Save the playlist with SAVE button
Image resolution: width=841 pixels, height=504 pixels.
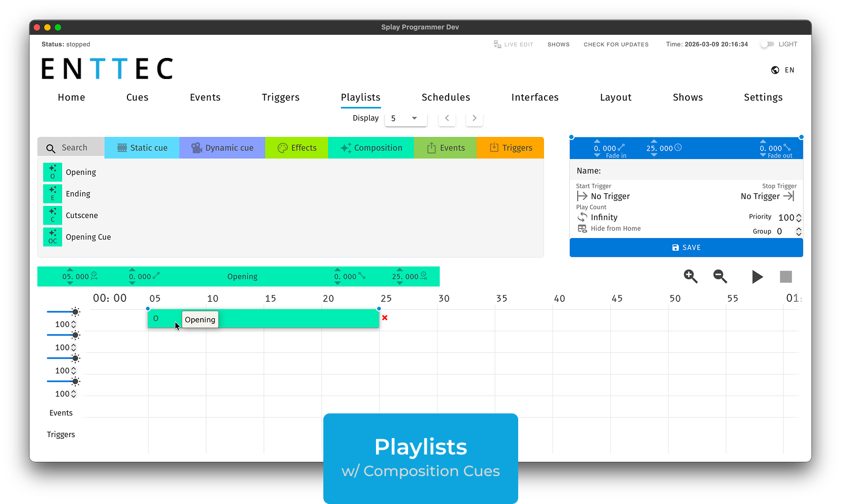[x=686, y=248]
